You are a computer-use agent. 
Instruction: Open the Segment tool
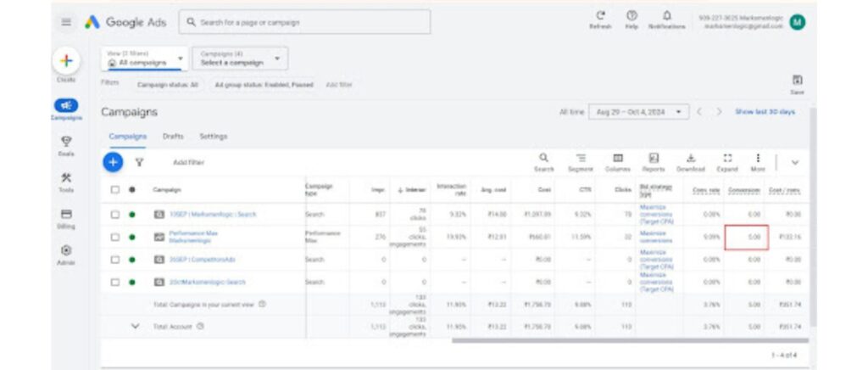tap(581, 162)
